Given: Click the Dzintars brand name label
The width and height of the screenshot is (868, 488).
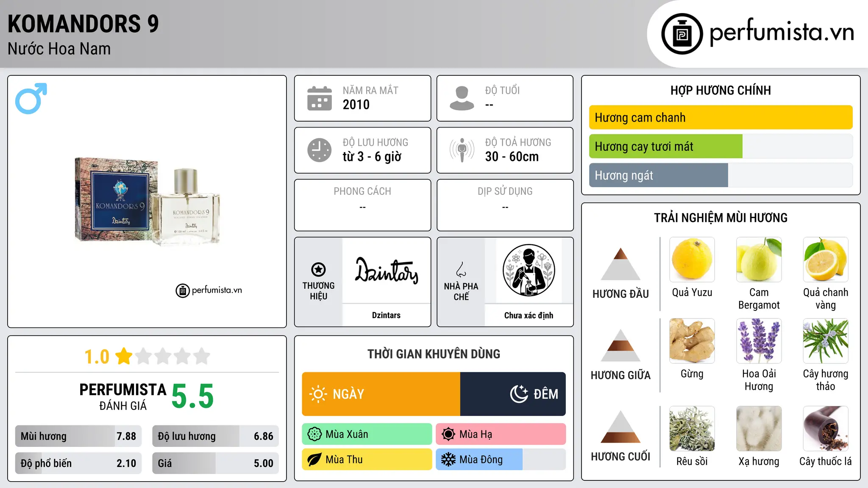Looking at the screenshot, I should coord(386,315).
